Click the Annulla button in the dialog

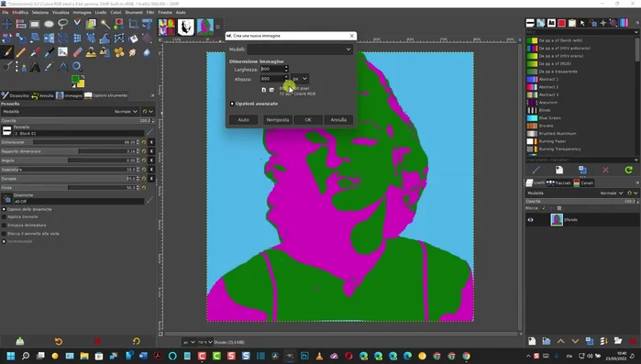(x=338, y=120)
